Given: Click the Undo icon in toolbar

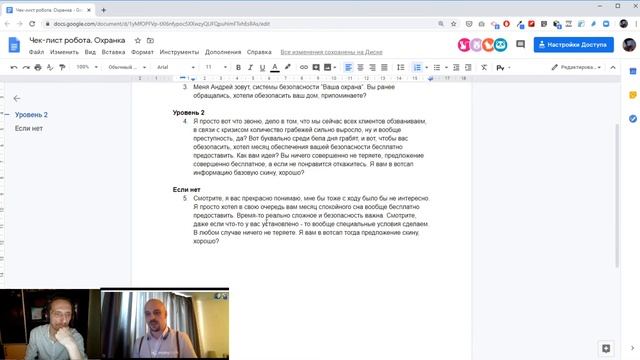Looking at the screenshot, I should coord(14,67).
